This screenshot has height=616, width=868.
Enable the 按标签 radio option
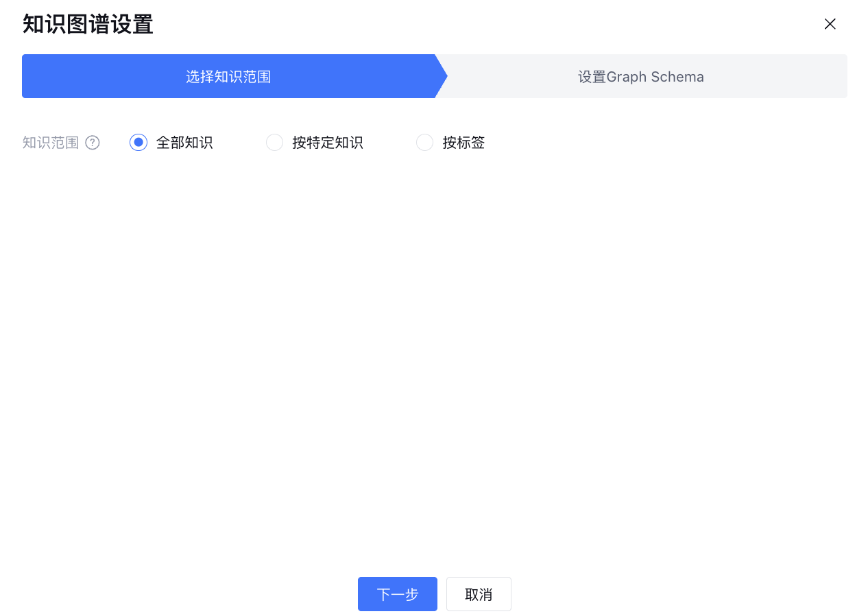(x=424, y=143)
